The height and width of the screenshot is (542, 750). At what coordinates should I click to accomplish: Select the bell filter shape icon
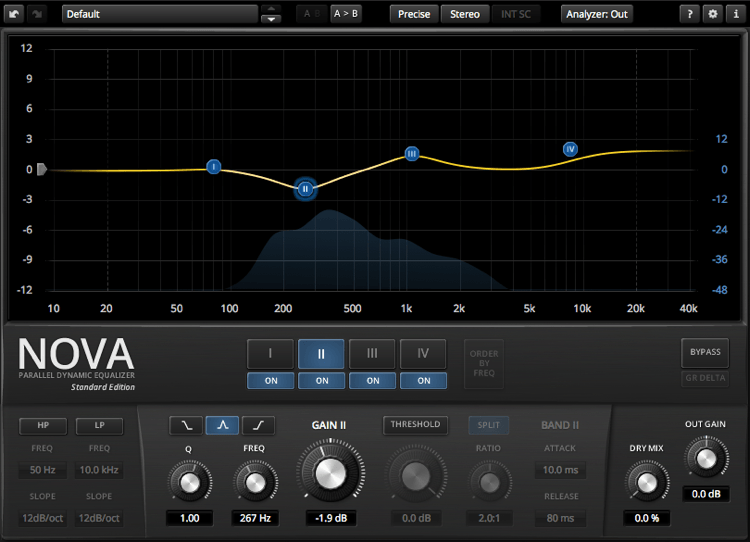tap(222, 425)
